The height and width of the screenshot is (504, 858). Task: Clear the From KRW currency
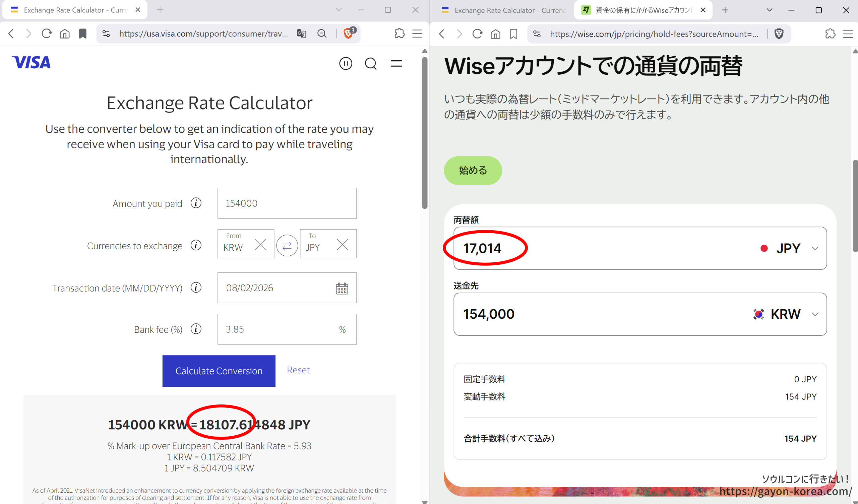pyautogui.click(x=260, y=245)
